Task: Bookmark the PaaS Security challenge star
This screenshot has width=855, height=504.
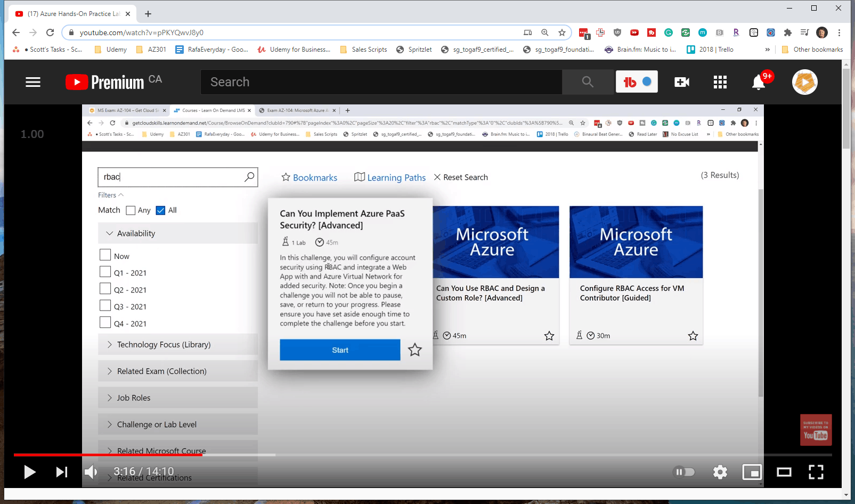Action: 415,350
